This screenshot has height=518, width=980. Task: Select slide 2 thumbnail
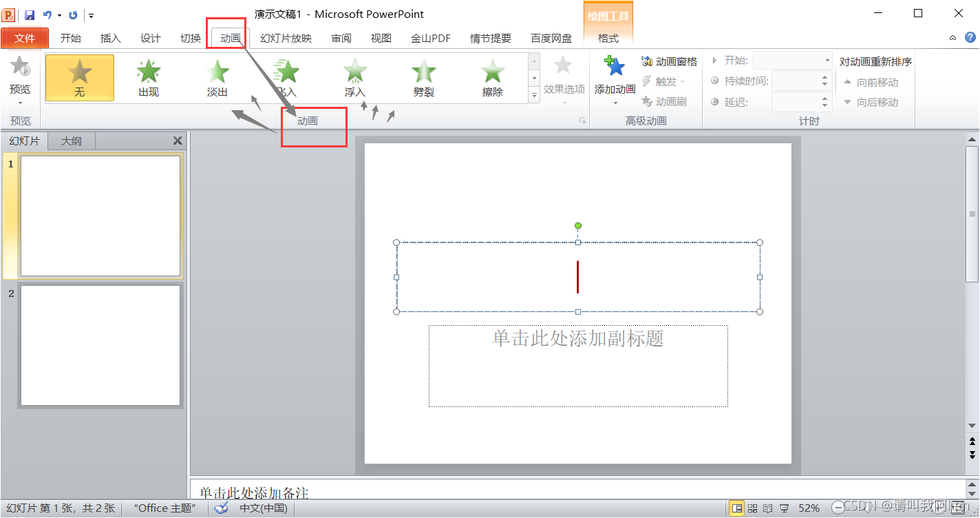(x=100, y=345)
